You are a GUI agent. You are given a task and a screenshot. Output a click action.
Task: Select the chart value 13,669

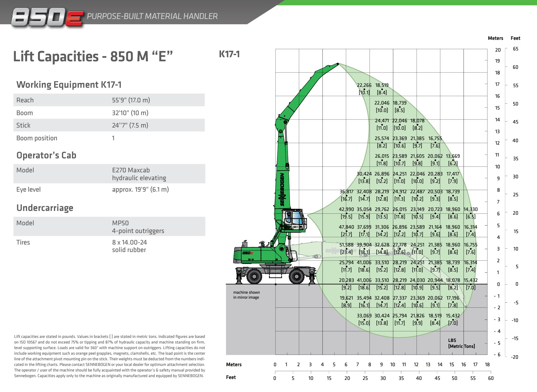coord(453,156)
